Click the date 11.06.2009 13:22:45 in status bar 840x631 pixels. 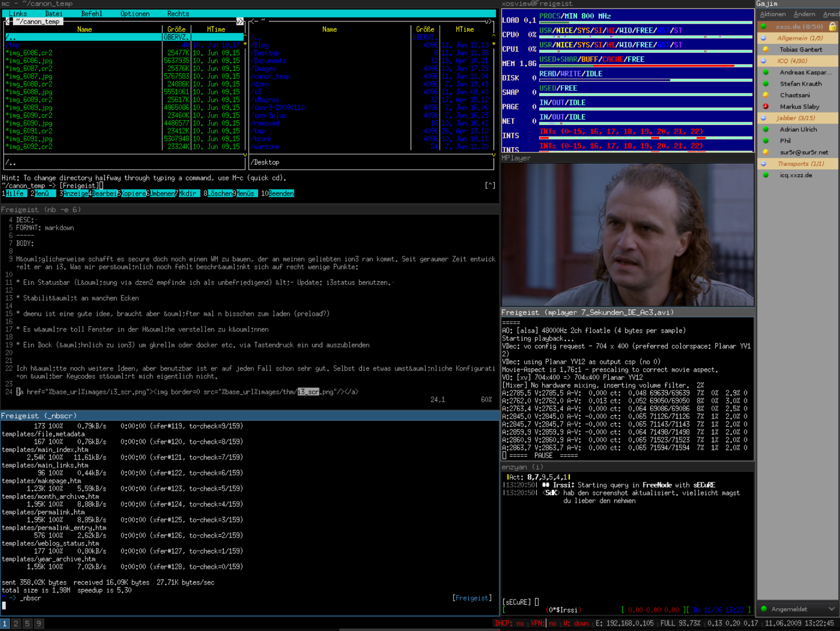(800, 623)
